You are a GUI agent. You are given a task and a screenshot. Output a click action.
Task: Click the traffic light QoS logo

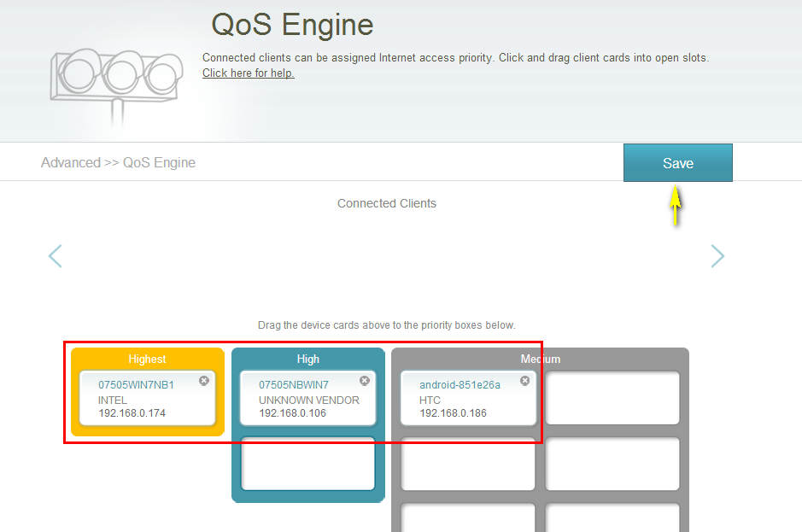click(115, 75)
